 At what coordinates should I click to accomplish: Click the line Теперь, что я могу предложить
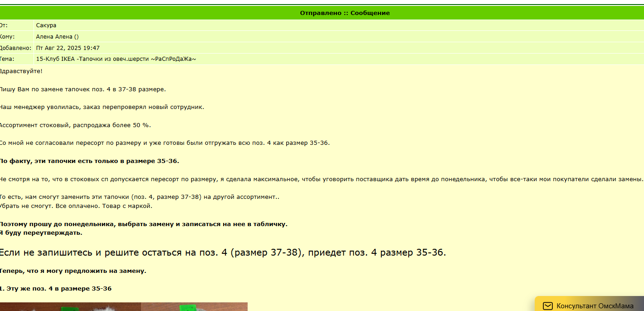click(x=73, y=272)
